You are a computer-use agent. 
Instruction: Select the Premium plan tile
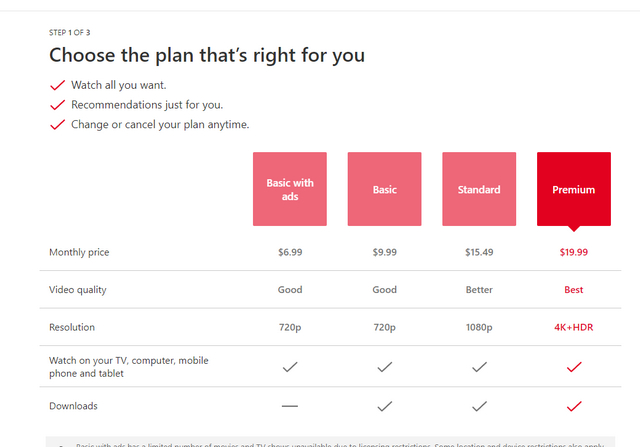574,189
